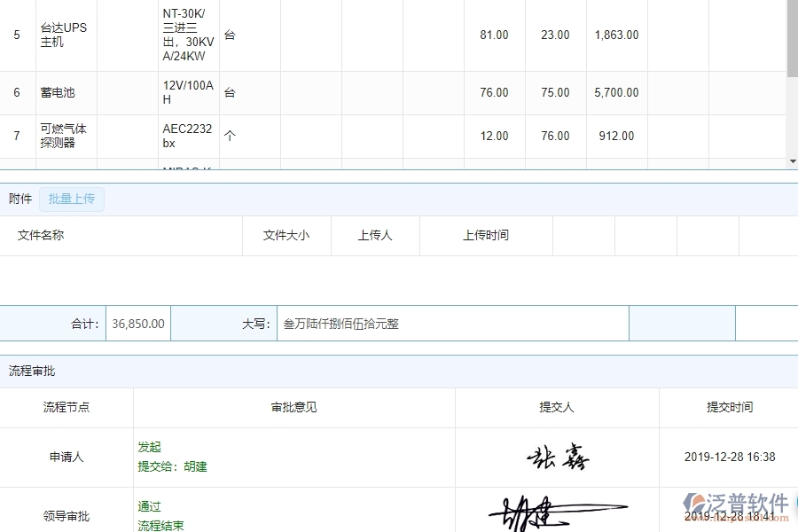Click the 发起 link in 流程审批
The image size is (798, 532).
click(x=150, y=447)
